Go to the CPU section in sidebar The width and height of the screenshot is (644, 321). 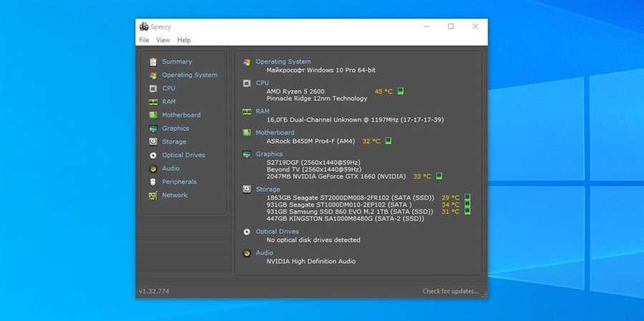[x=169, y=88]
